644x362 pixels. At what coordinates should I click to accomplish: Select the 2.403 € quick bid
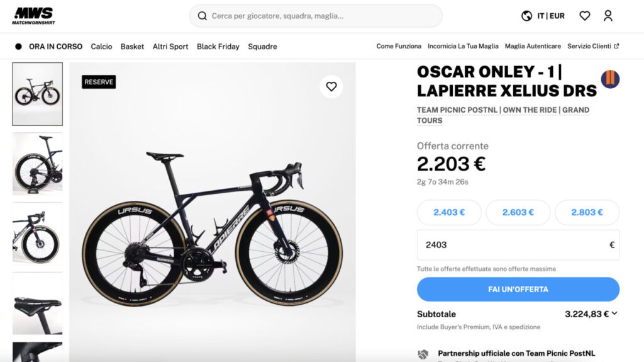click(449, 212)
